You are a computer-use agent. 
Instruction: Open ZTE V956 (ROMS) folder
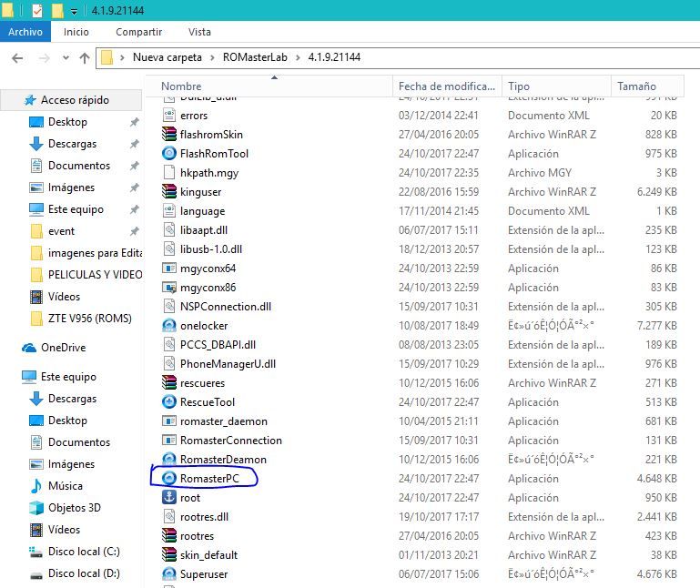pyautogui.click(x=89, y=319)
